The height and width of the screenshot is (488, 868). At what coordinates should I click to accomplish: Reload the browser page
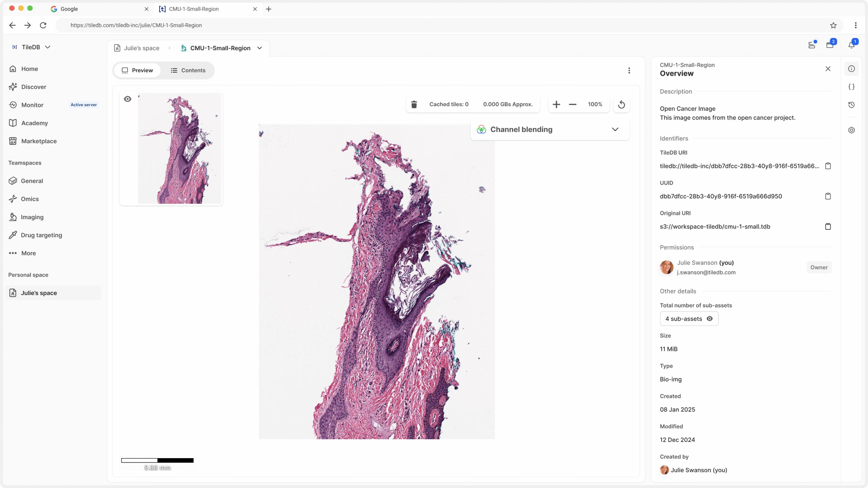tap(43, 25)
